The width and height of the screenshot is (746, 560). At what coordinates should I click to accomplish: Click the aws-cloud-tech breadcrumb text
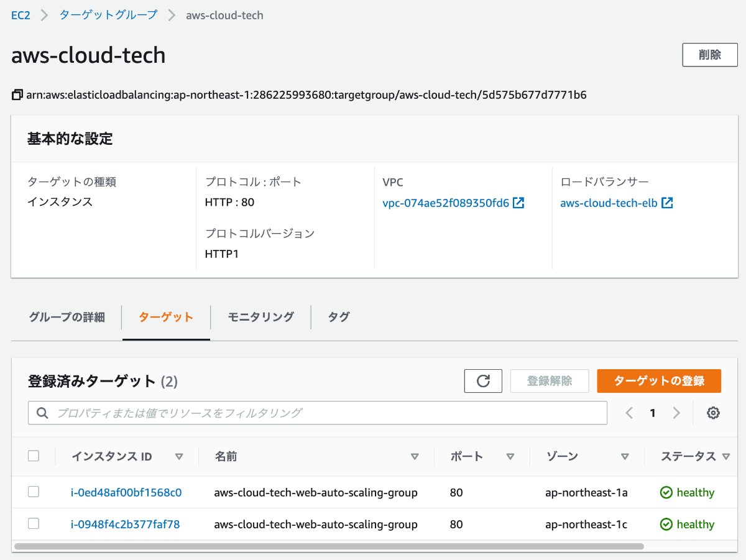point(224,16)
